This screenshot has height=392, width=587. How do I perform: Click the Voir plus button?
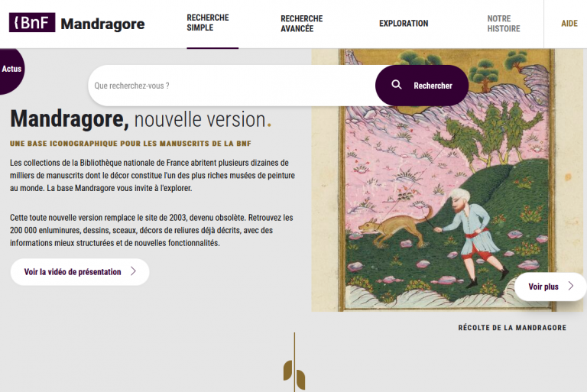(550, 287)
